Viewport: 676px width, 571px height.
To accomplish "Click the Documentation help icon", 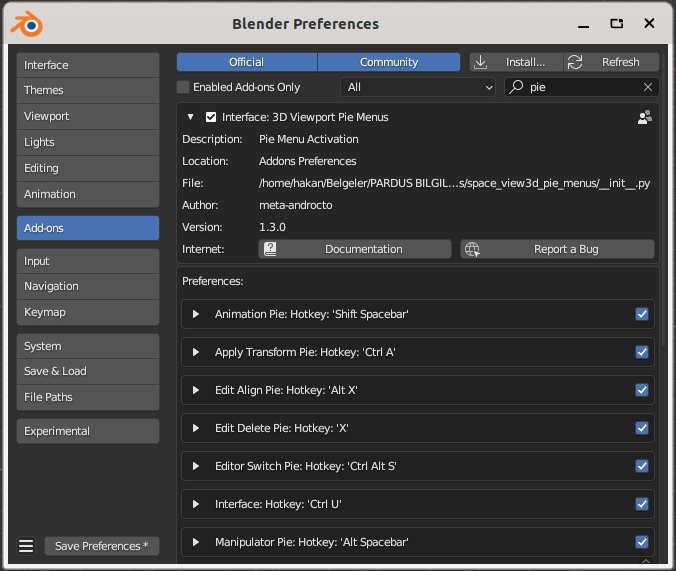I will 270,249.
